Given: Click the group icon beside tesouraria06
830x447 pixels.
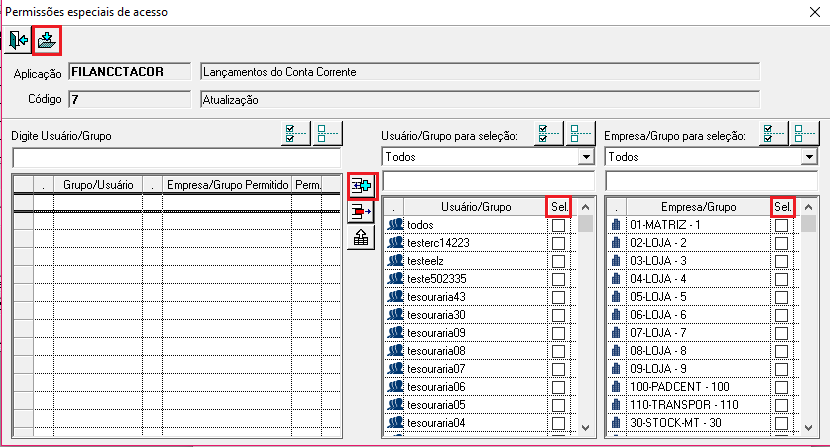Looking at the screenshot, I should pos(395,387).
